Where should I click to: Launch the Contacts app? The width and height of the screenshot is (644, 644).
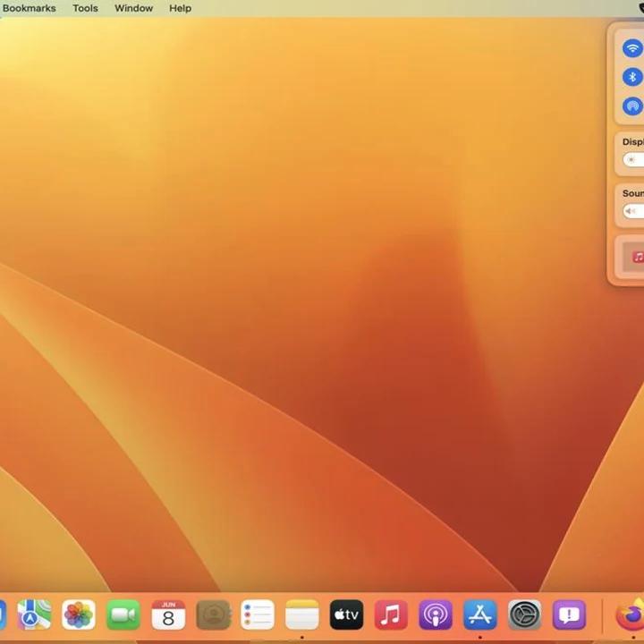[x=213, y=614]
